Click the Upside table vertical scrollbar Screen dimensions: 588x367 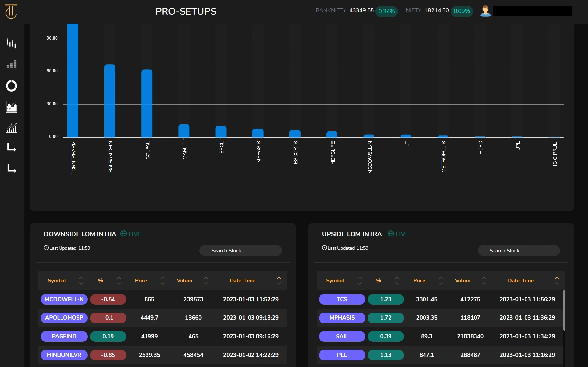pyautogui.click(x=564, y=310)
